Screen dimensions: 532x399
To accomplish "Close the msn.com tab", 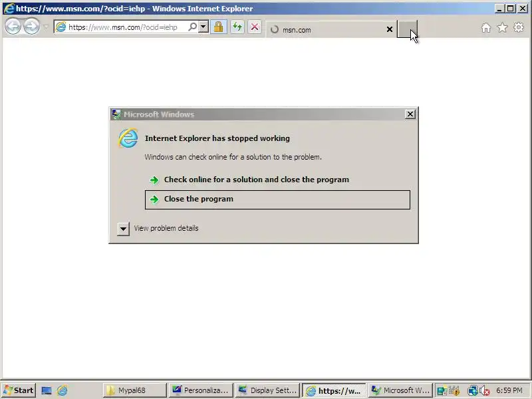I will [x=390, y=29].
